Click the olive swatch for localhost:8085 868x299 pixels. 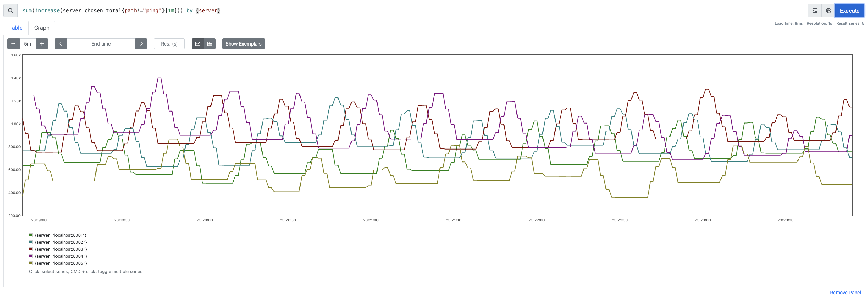[x=31, y=263]
